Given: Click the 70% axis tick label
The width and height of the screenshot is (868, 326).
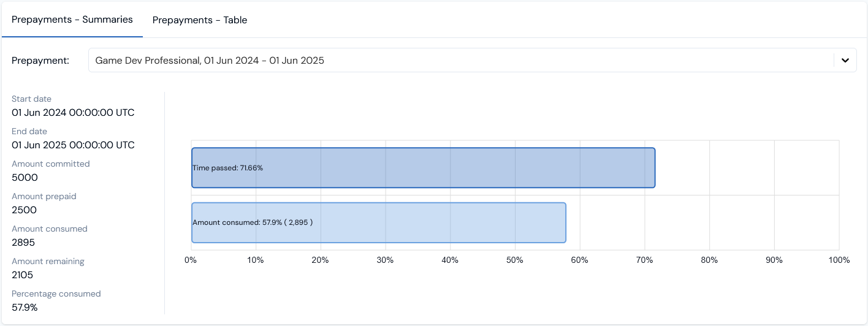Looking at the screenshot, I should 644,260.
